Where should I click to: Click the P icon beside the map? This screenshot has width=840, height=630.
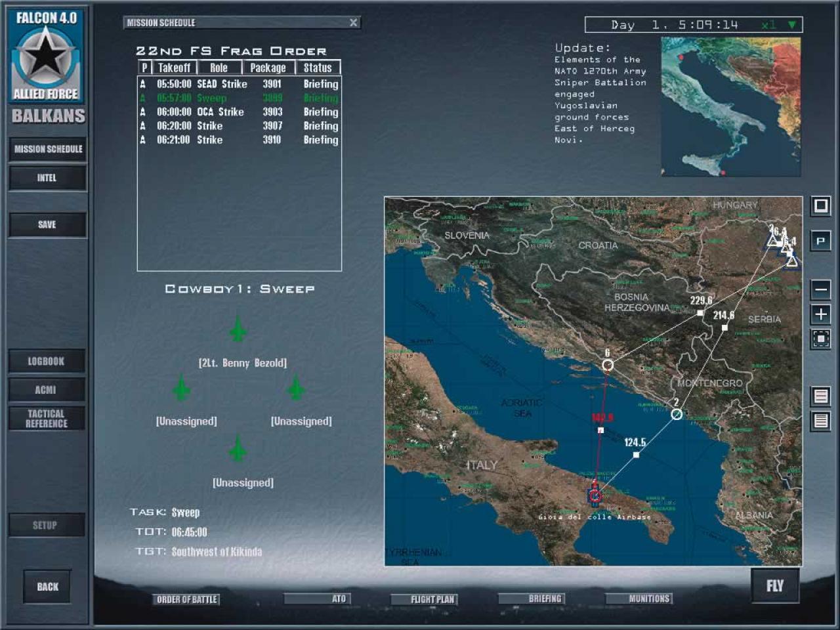pyautogui.click(x=820, y=241)
